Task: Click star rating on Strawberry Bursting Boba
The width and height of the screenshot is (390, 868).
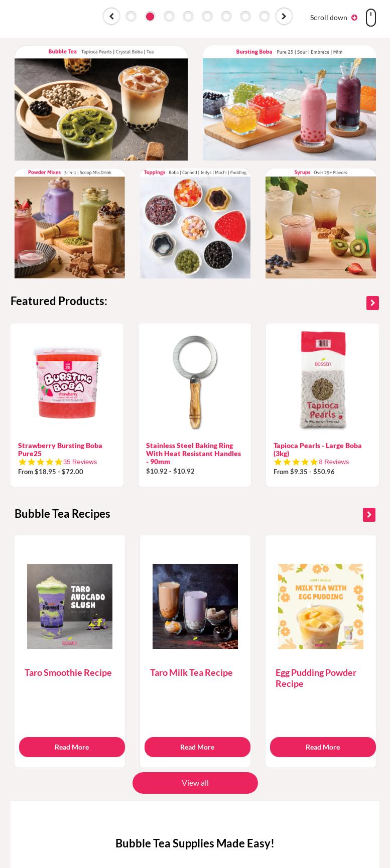Action: [x=40, y=462]
